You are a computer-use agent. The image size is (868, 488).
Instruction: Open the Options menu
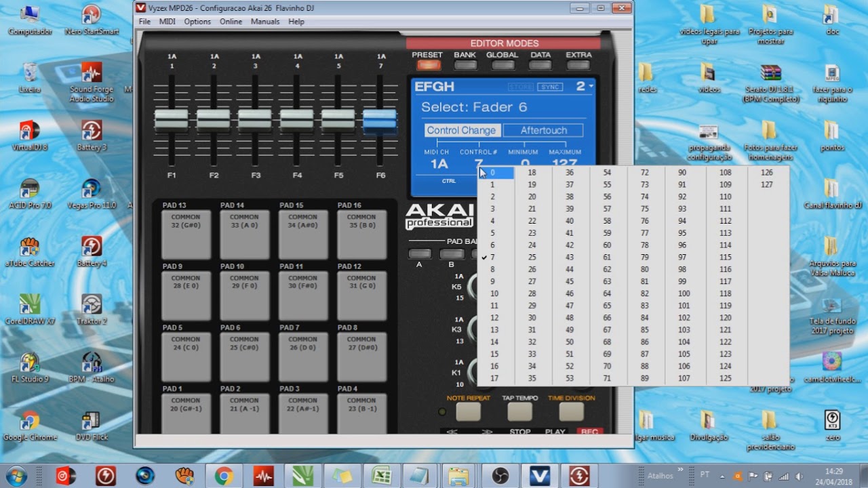[x=197, y=22]
